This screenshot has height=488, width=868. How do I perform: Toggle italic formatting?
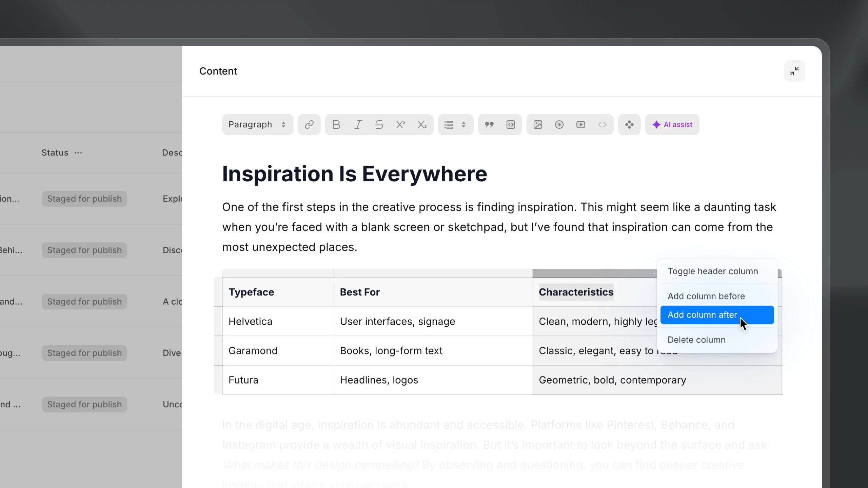coord(358,124)
